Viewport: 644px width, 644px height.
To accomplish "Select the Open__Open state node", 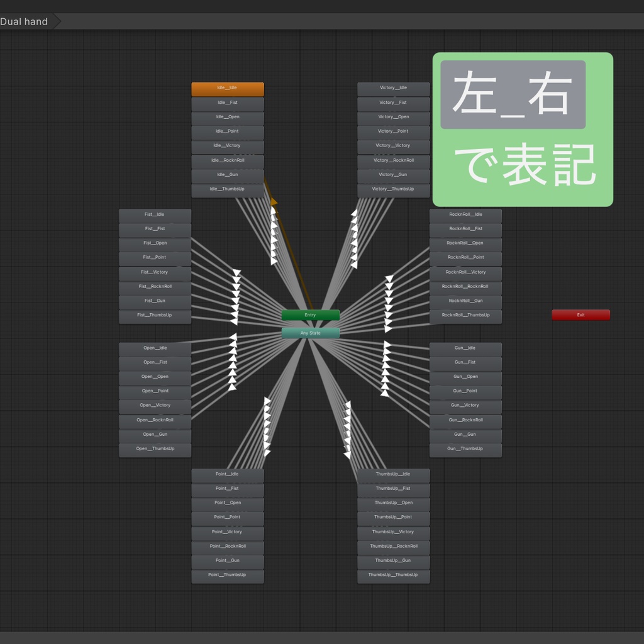I will click(x=155, y=378).
